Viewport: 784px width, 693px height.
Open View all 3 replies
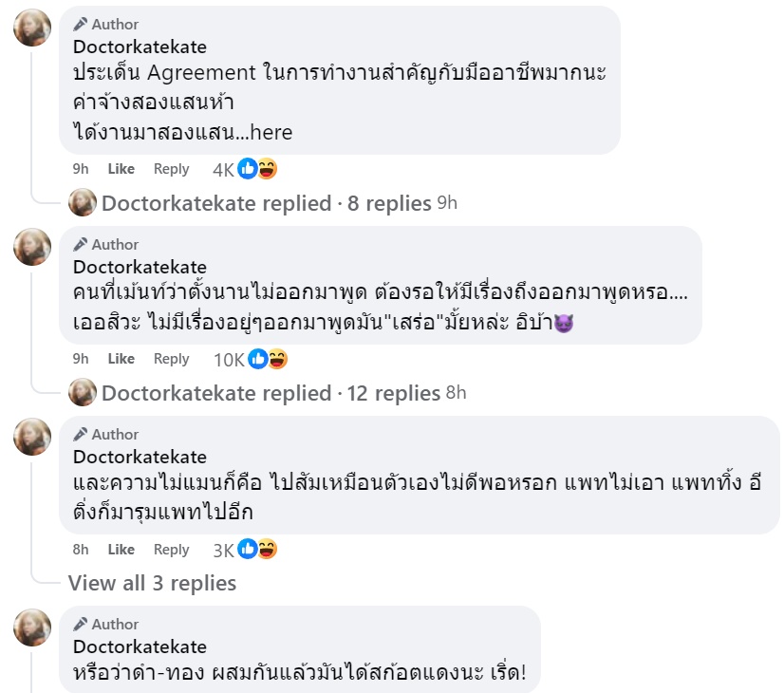(152, 583)
